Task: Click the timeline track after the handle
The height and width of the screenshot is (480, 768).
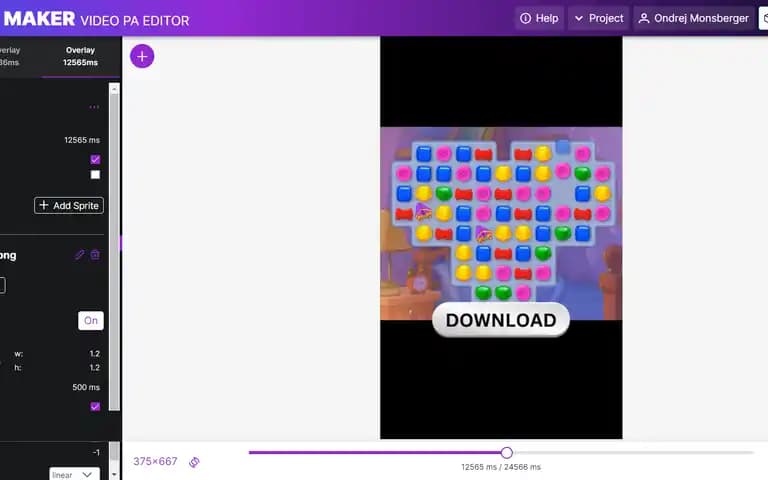Action: click(x=632, y=453)
